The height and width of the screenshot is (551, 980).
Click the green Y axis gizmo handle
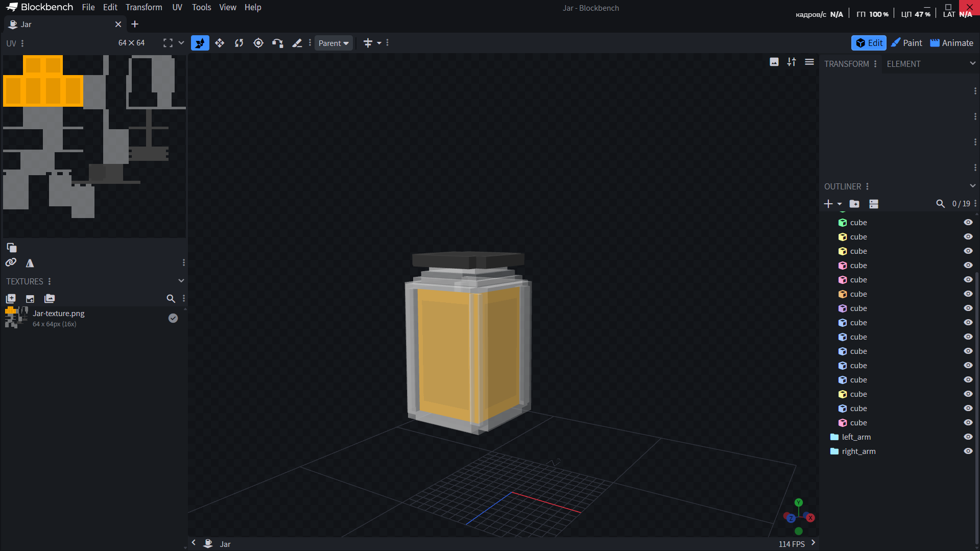(799, 502)
